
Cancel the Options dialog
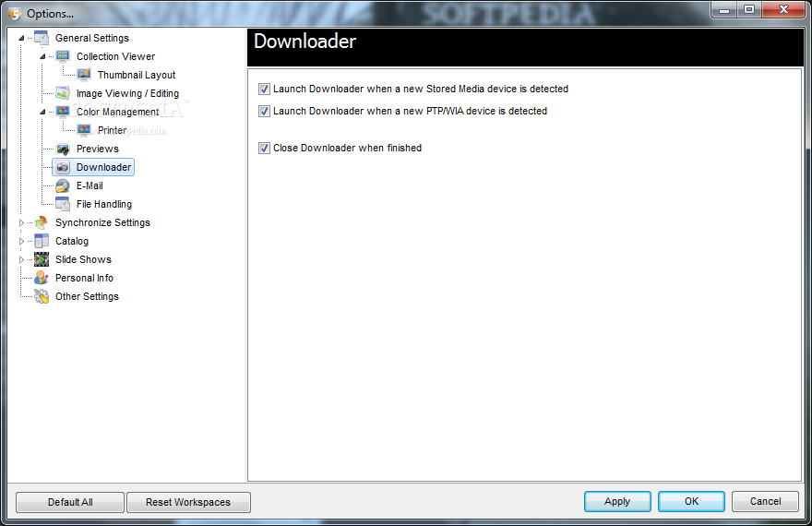click(765, 501)
